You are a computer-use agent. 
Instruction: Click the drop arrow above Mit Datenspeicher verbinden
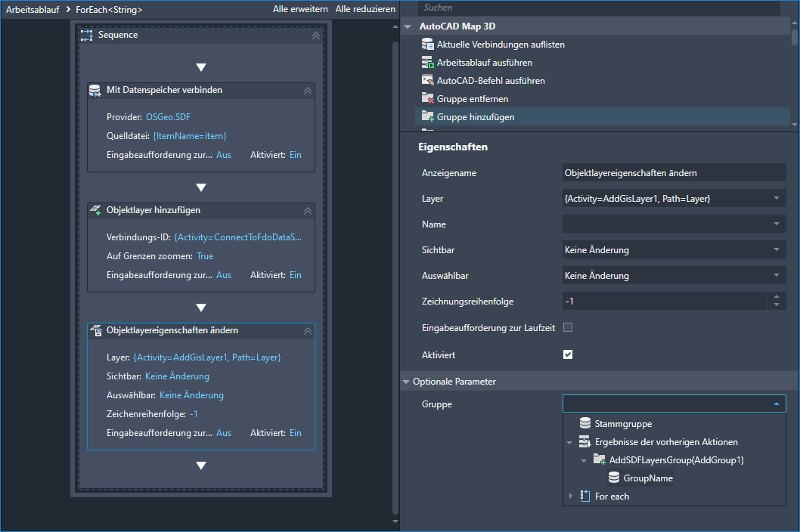point(201,67)
